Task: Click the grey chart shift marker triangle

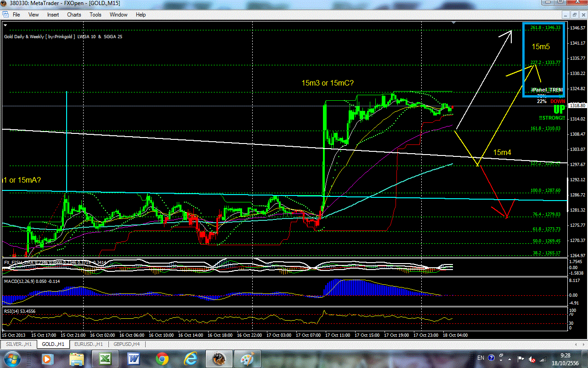Action: tap(454, 23)
